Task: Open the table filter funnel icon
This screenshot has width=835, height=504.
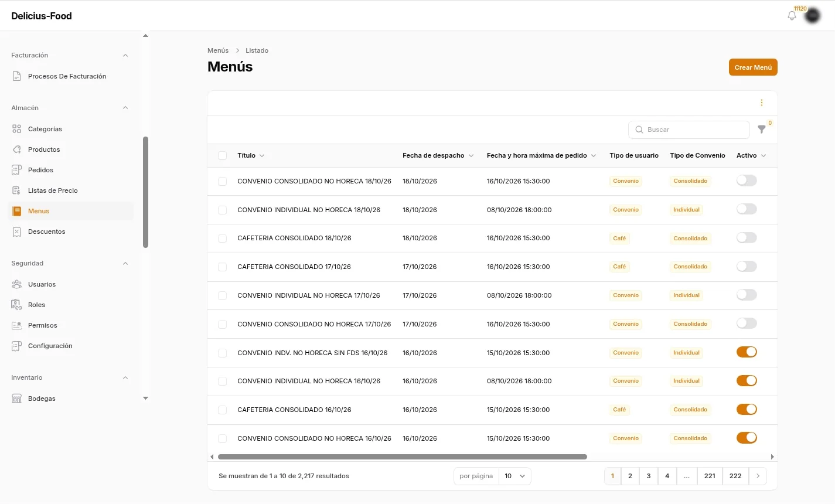Action: [762, 130]
